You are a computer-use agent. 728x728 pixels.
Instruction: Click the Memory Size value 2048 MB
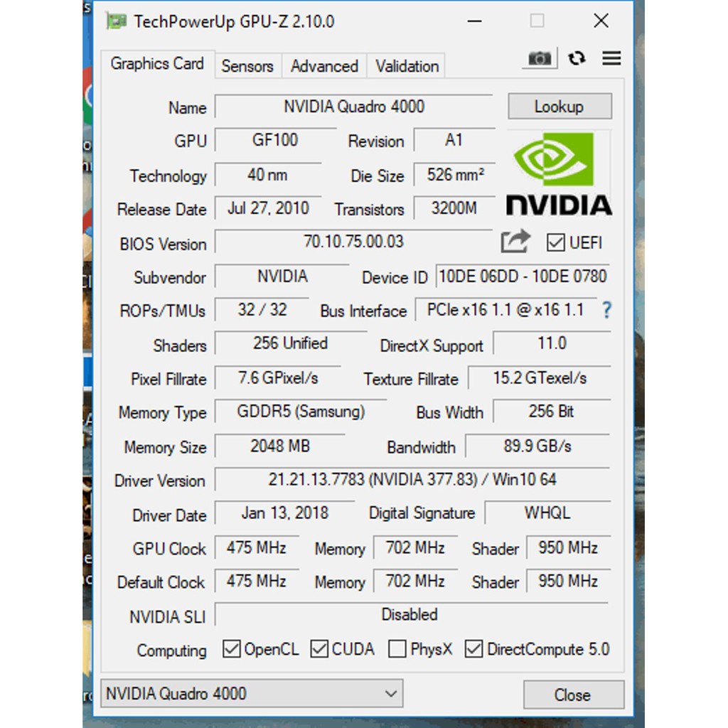click(x=280, y=446)
